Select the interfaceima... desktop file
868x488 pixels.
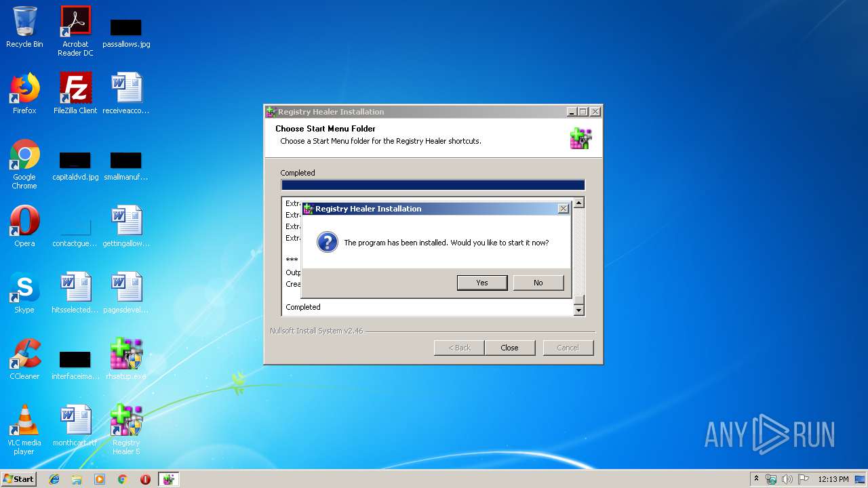(75, 365)
